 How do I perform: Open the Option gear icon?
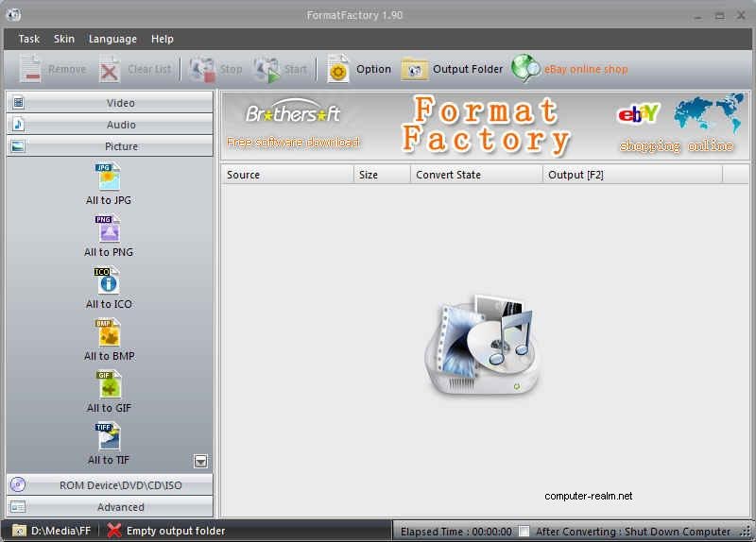click(338, 69)
